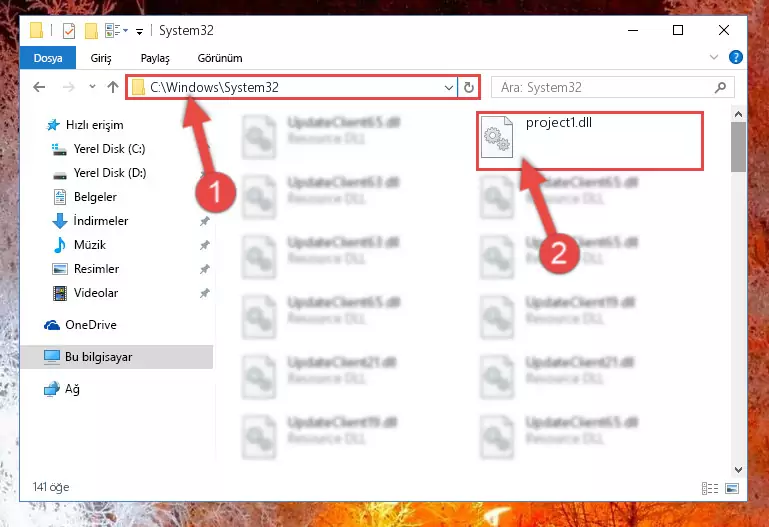Image resolution: width=769 pixels, height=527 pixels.
Task: Select the project1.dll file icon
Action: [x=496, y=137]
